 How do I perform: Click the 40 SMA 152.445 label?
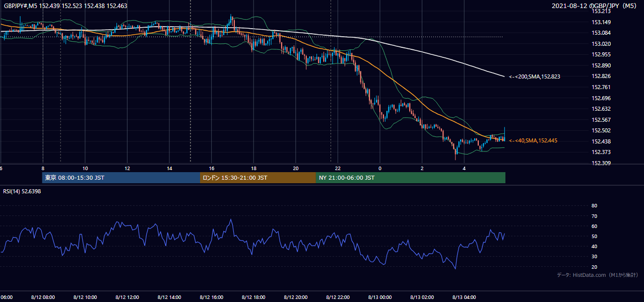tap(533, 140)
